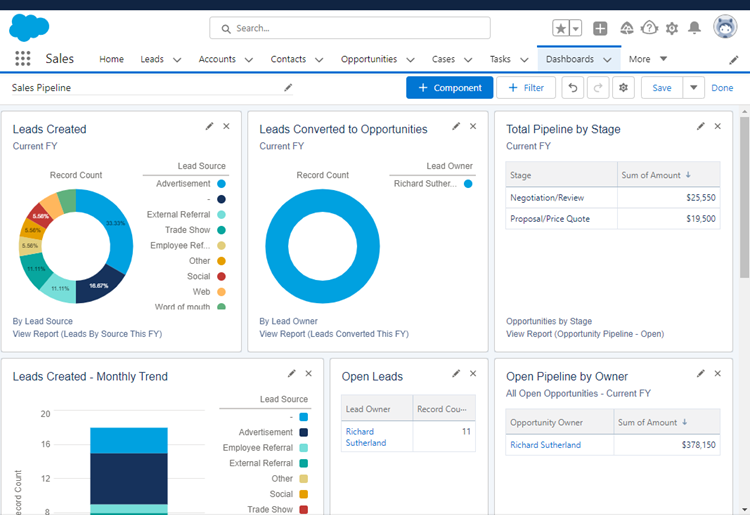Open View Report Leads By Source link
750x515 pixels.
[x=87, y=334]
